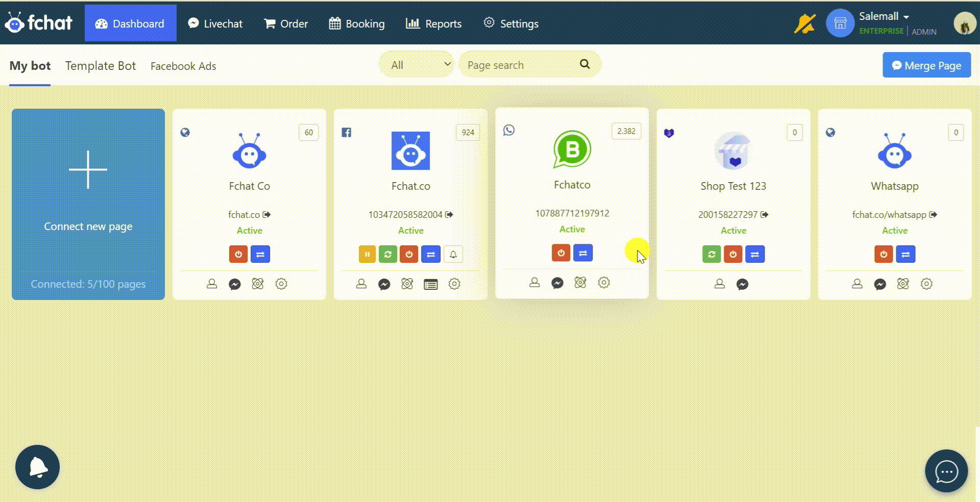Open customers icon on Whatsapp card
Viewport: 980px width, 502px height.
[x=857, y=284]
